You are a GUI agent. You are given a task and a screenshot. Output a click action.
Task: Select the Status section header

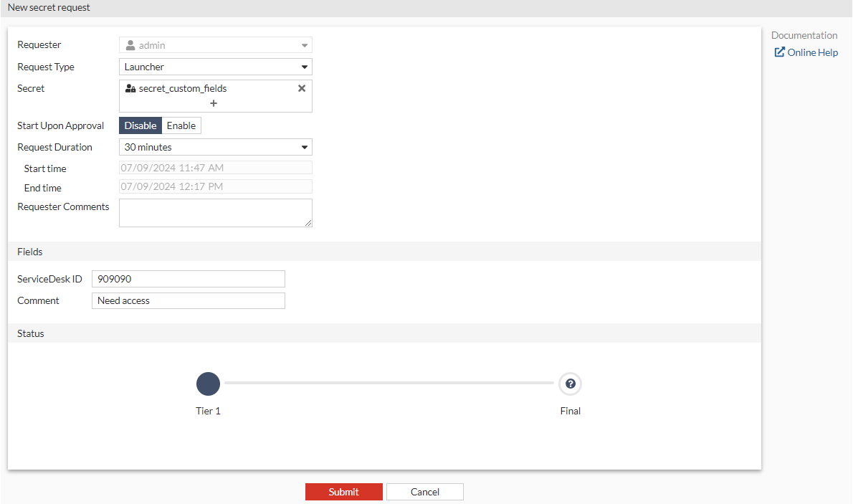click(x=30, y=333)
